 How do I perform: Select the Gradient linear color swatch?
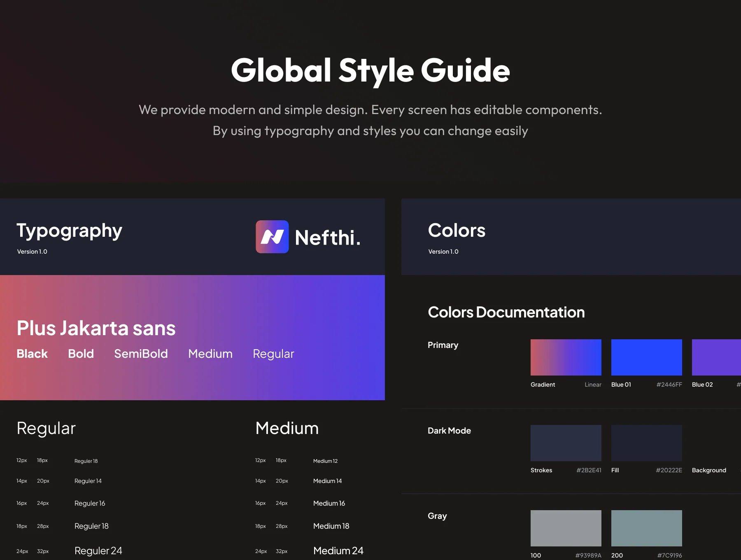click(566, 357)
